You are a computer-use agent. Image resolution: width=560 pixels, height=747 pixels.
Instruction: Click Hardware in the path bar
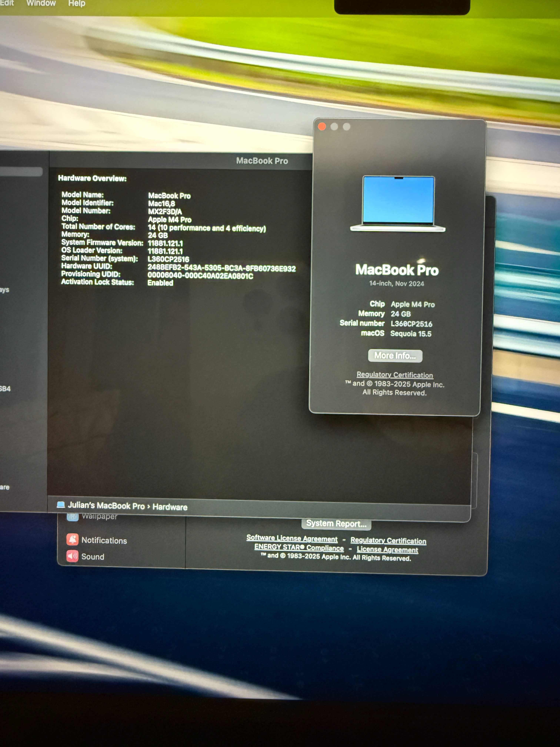click(x=170, y=507)
